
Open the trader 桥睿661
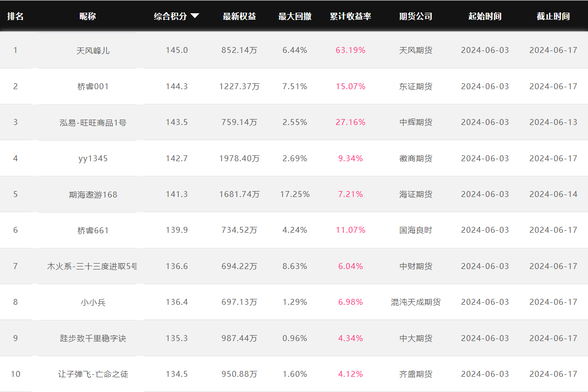pyautogui.click(x=93, y=230)
